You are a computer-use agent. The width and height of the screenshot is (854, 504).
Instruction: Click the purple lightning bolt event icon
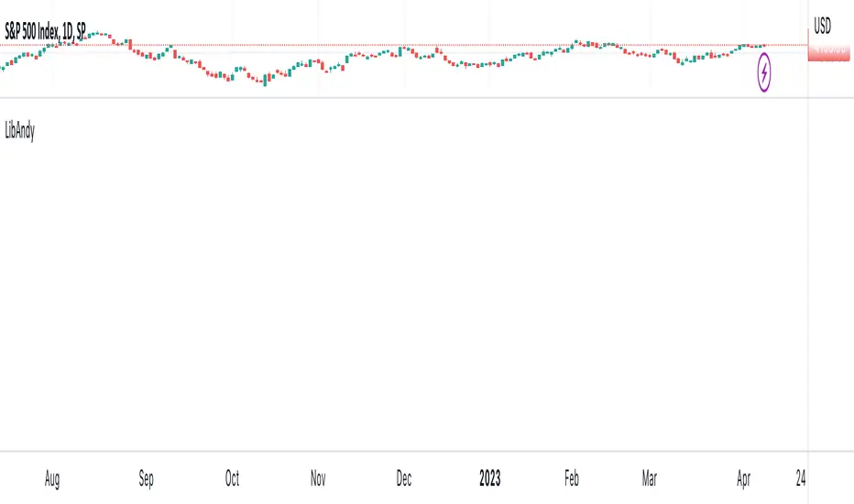[x=764, y=72]
